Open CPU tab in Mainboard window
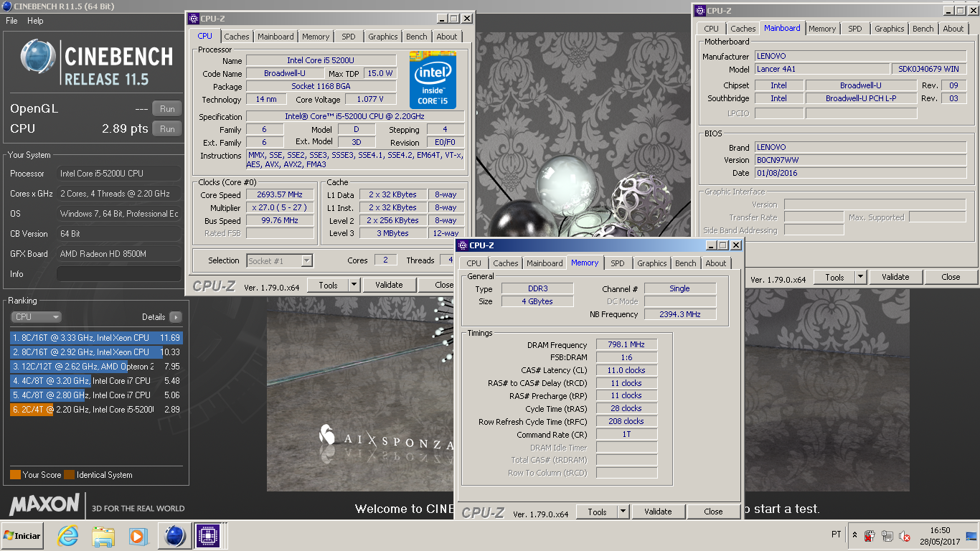This screenshot has height=551, width=980. 711,29
